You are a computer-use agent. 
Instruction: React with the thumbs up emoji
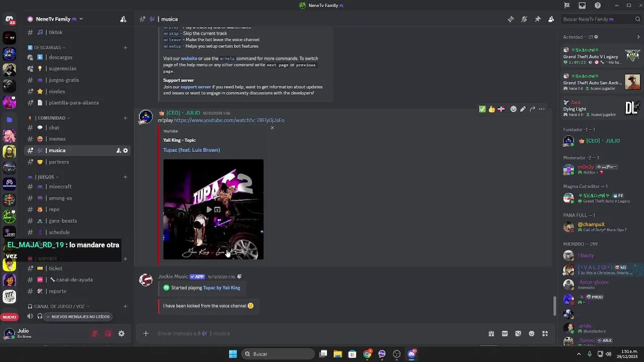[492, 109]
